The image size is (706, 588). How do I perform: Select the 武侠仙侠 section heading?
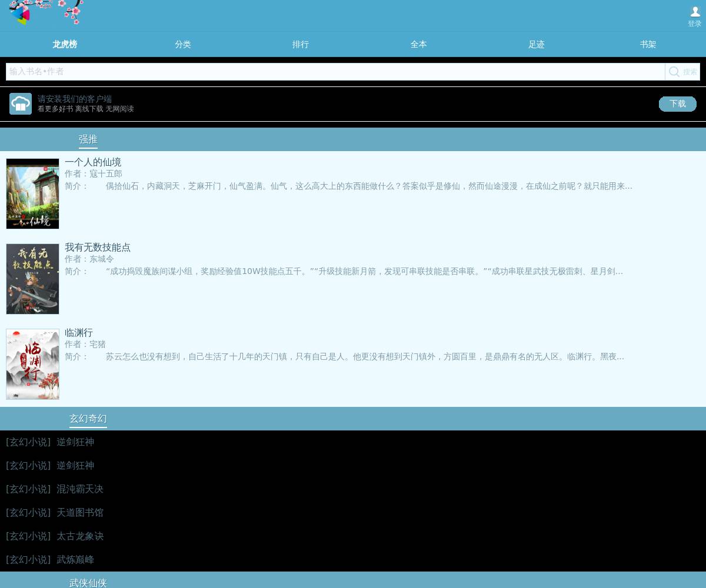coord(88,583)
